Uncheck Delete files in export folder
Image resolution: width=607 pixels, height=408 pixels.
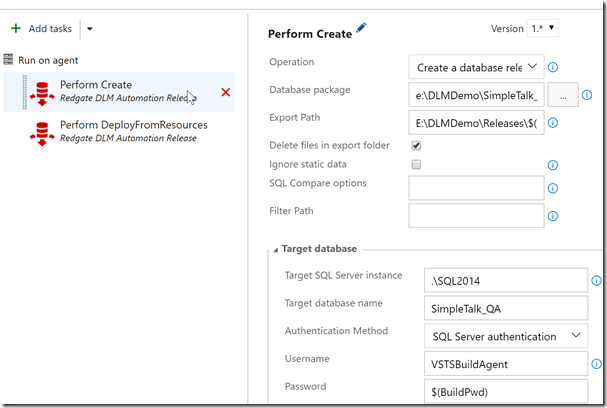click(x=416, y=146)
